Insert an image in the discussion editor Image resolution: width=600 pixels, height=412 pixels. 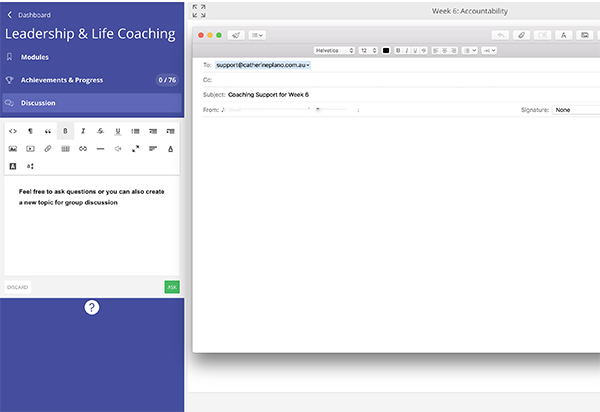coord(13,149)
